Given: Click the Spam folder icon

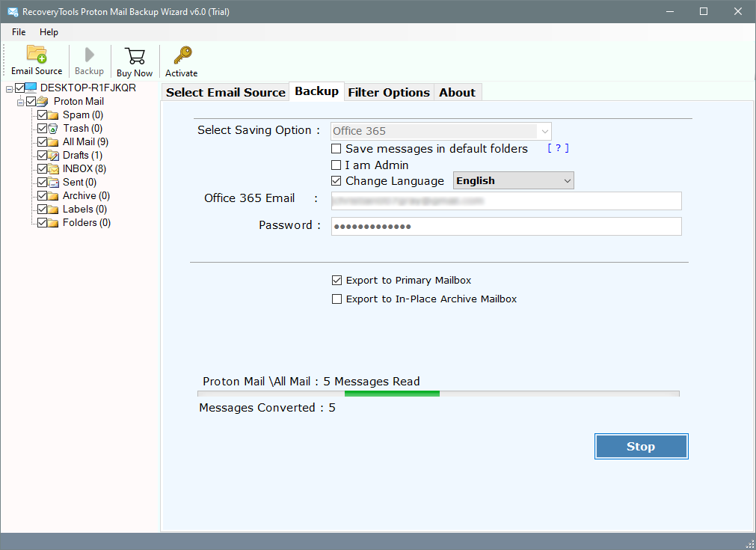Looking at the screenshot, I should 53,115.
